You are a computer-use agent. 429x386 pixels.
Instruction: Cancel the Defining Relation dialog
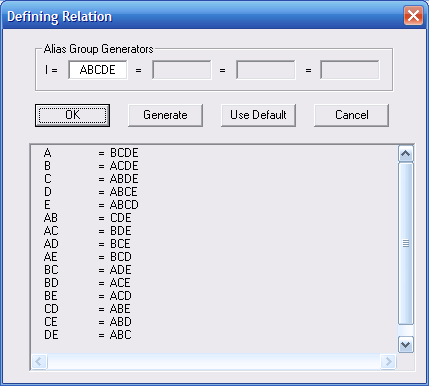(x=351, y=115)
